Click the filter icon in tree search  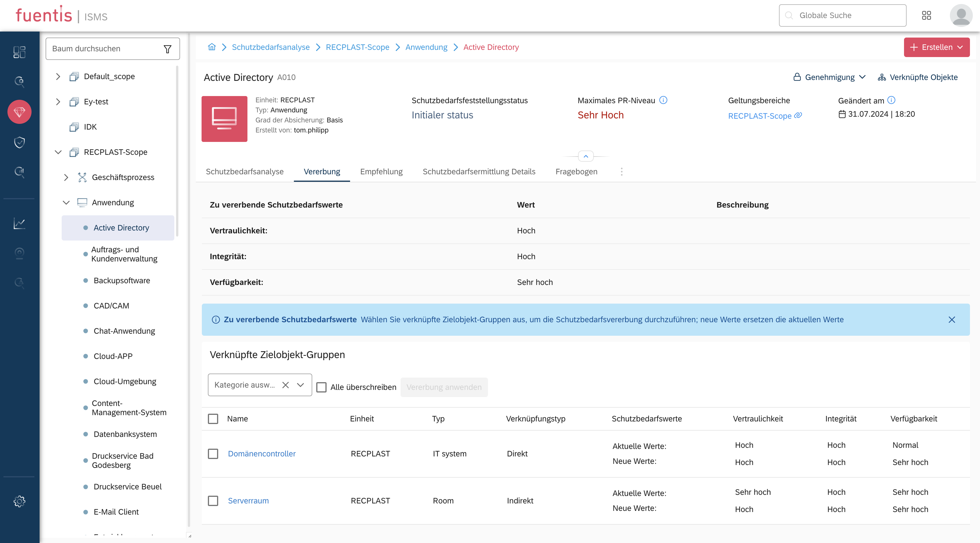point(167,49)
